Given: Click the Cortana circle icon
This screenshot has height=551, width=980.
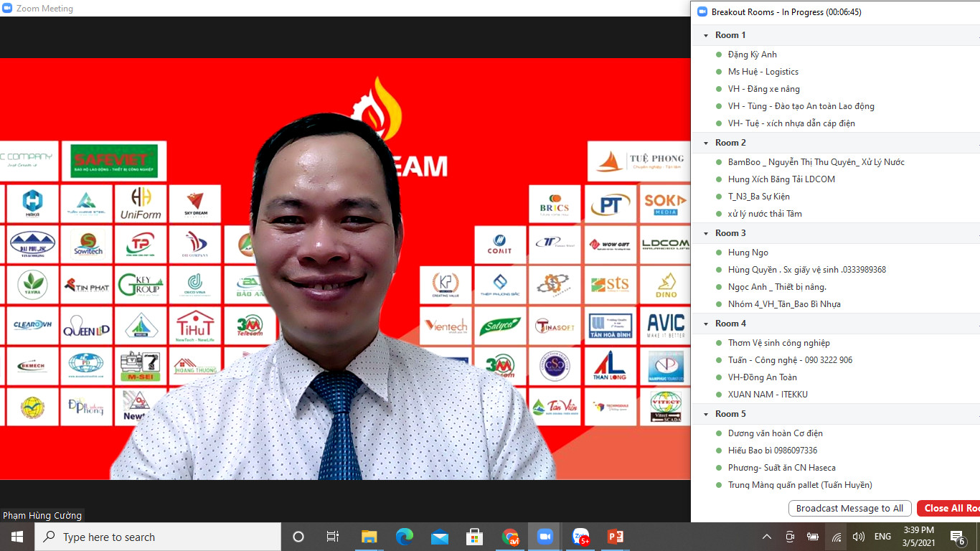Looking at the screenshot, I should [298, 537].
